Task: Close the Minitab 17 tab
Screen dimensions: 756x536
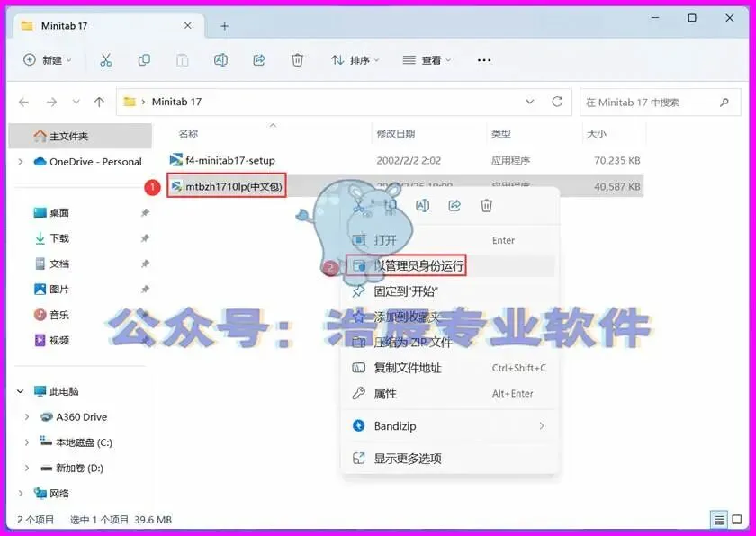Action: 188,25
